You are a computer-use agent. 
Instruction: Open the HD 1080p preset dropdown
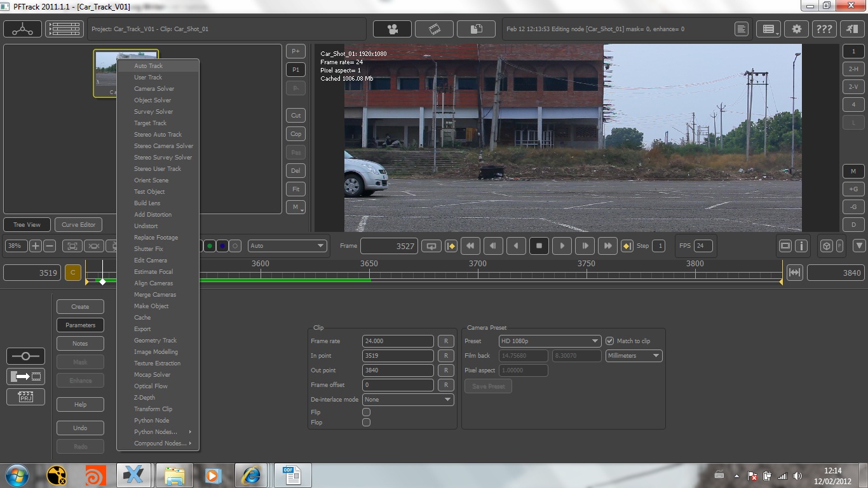[549, 341]
